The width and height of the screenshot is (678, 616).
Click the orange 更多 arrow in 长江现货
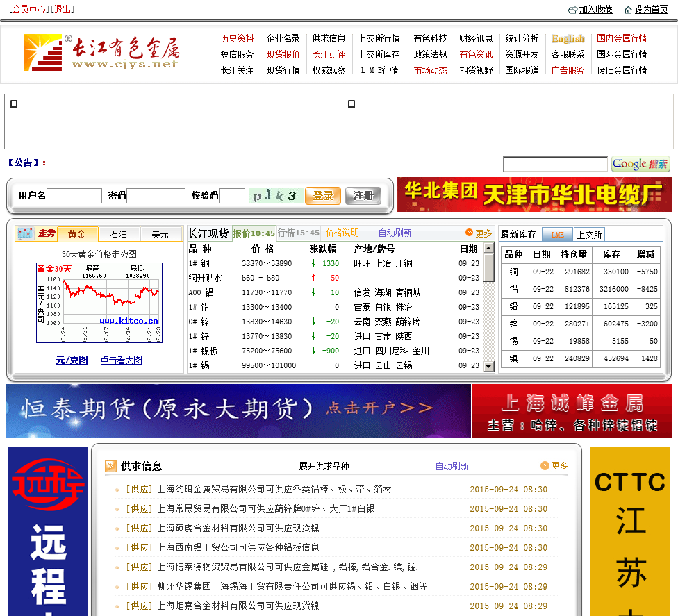click(x=469, y=233)
